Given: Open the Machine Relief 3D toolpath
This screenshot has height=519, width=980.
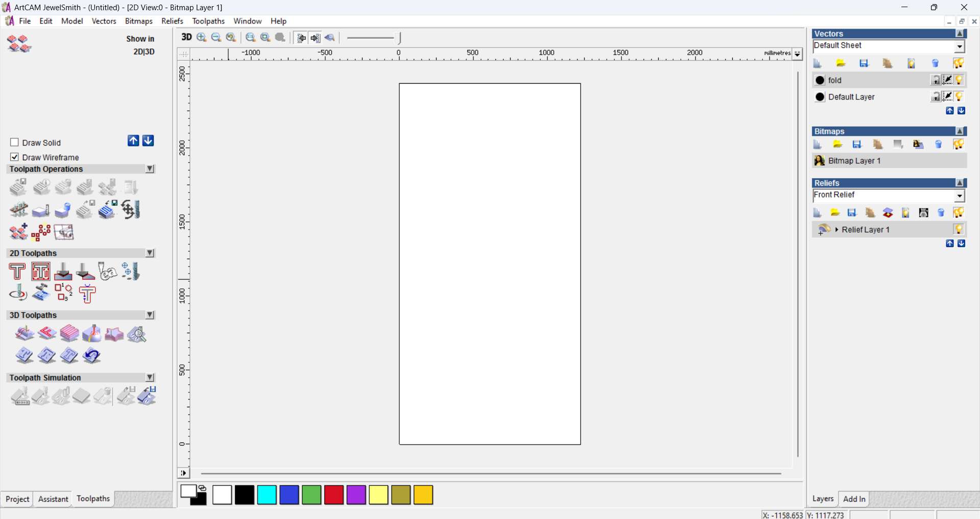Looking at the screenshot, I should click(x=25, y=334).
